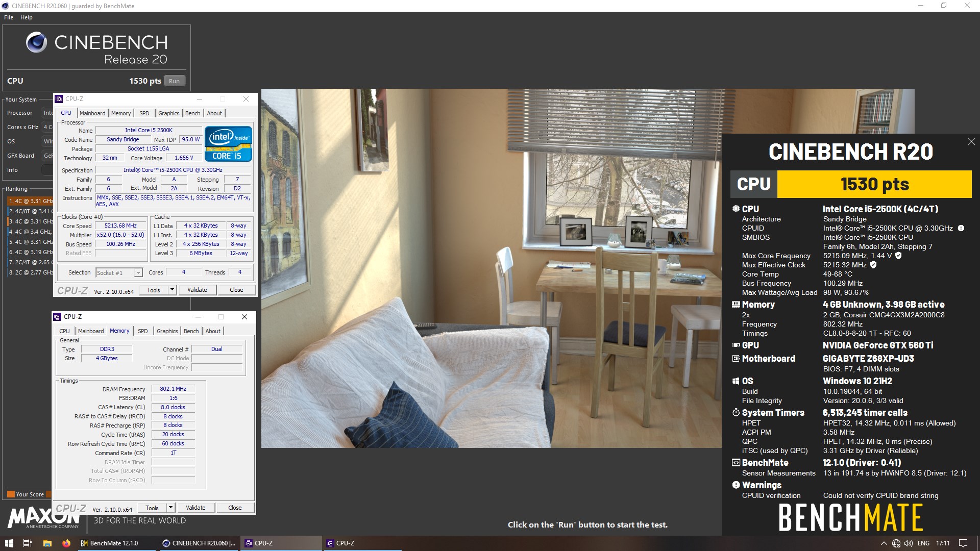The width and height of the screenshot is (980, 551).
Task: Open the notification center icon
Action: pos(963,543)
